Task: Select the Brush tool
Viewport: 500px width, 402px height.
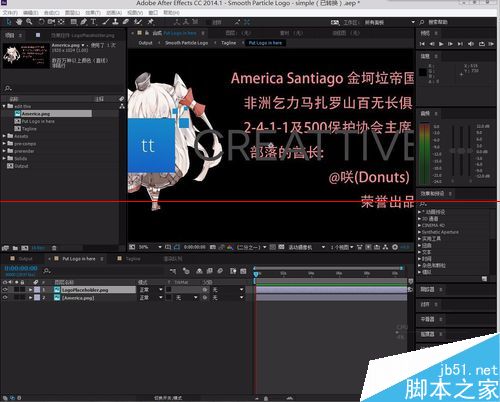Action: tap(106, 22)
